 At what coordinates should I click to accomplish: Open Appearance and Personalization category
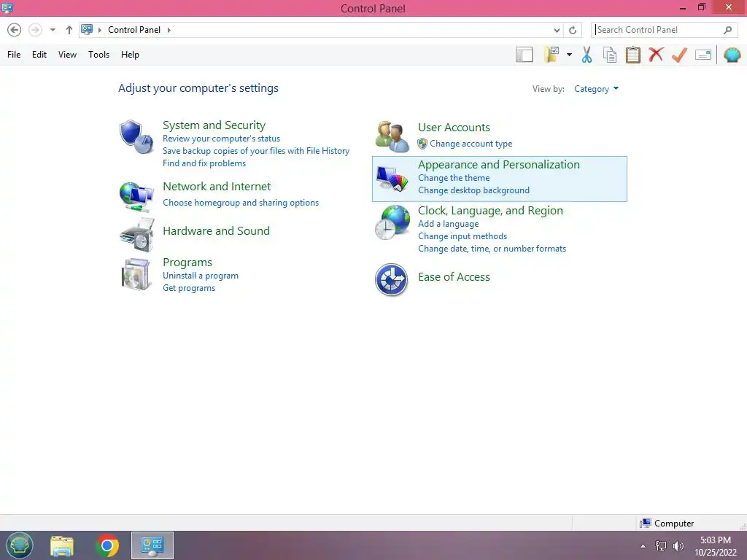click(x=499, y=165)
